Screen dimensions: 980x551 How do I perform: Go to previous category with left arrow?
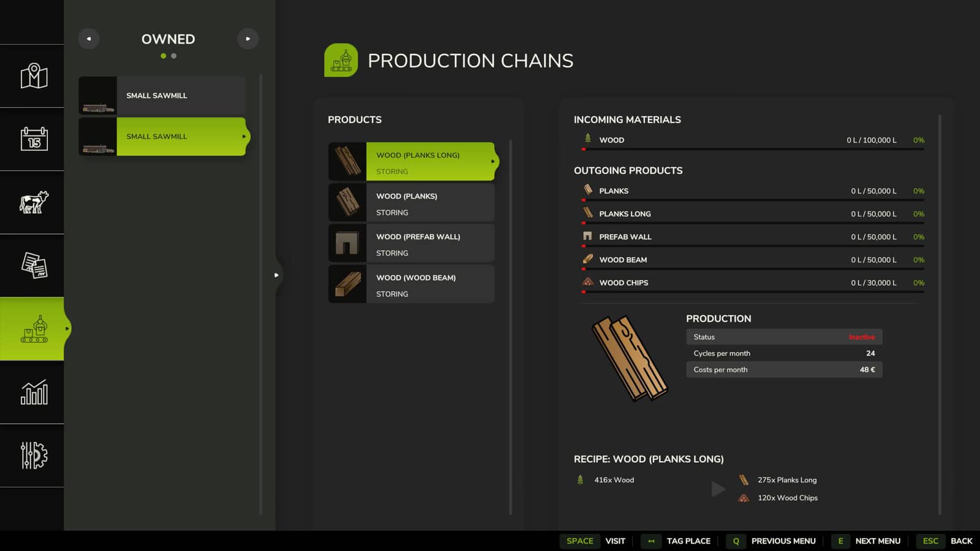pos(89,39)
